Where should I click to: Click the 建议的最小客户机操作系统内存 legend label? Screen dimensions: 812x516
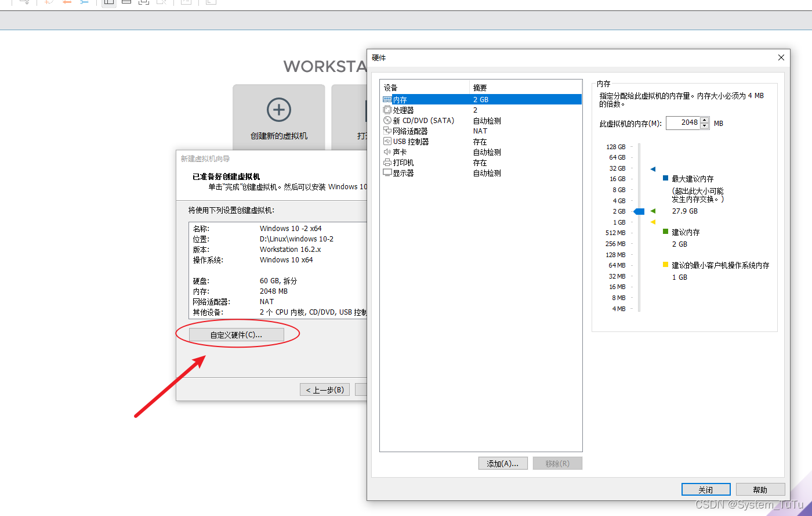720,265
